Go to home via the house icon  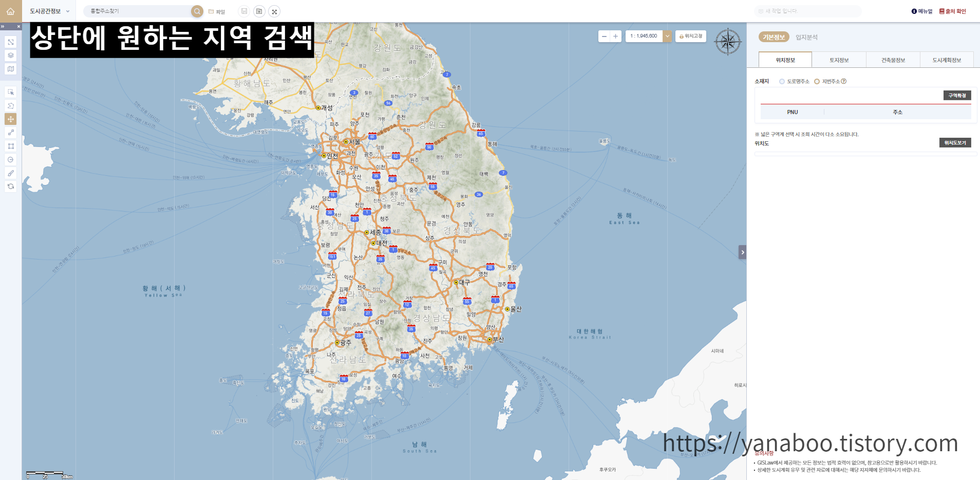tap(11, 11)
